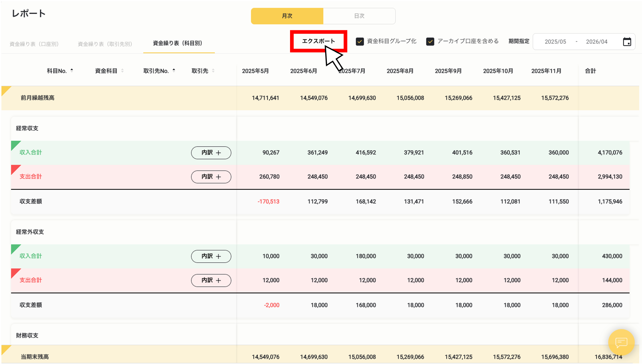
Task: Sort the 資金科目 column
Action: pos(122,70)
